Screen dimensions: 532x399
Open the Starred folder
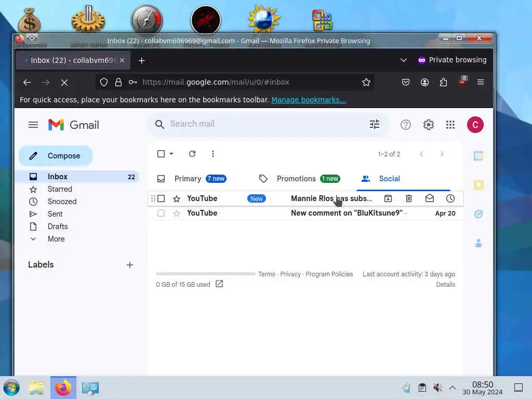click(60, 189)
